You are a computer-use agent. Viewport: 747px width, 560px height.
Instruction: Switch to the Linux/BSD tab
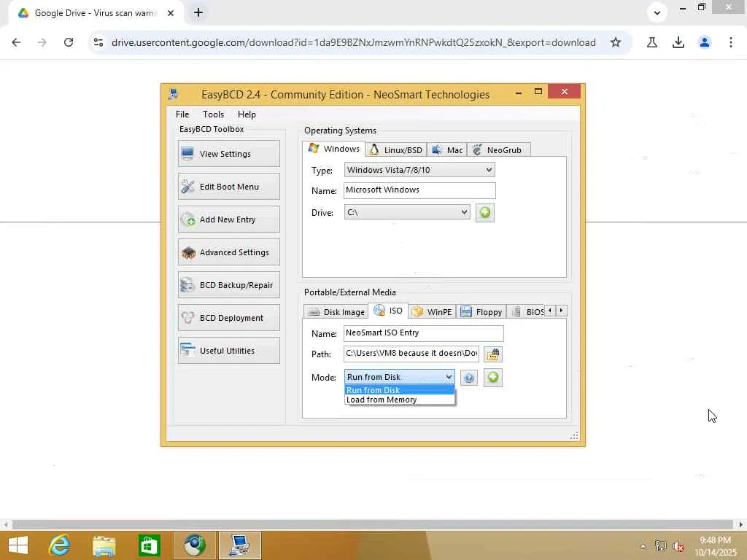click(x=396, y=150)
